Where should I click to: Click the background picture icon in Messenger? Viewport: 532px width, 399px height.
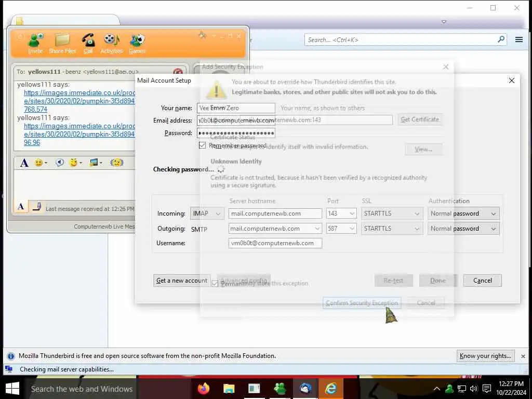tap(94, 163)
